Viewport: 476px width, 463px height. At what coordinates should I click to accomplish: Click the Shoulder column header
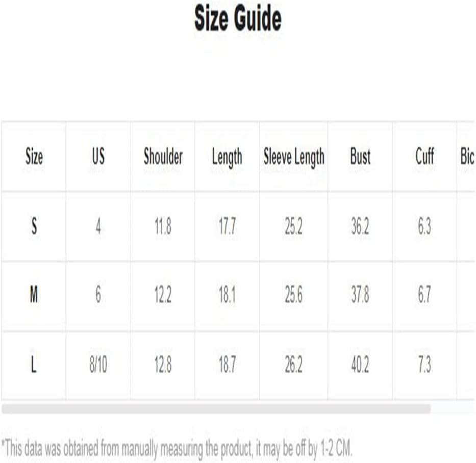point(163,157)
